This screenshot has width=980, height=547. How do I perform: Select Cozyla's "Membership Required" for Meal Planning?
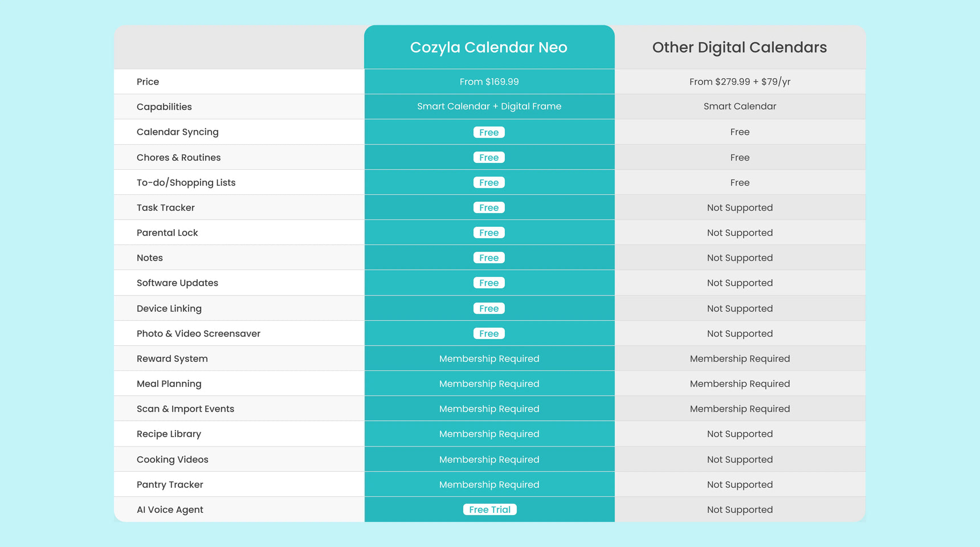pyautogui.click(x=489, y=383)
